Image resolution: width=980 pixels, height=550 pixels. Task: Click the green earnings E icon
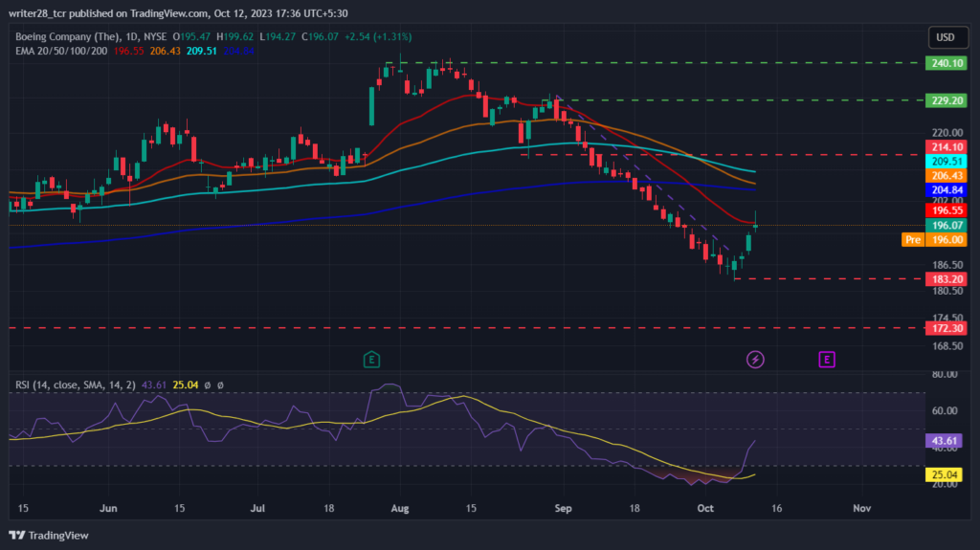tap(371, 360)
